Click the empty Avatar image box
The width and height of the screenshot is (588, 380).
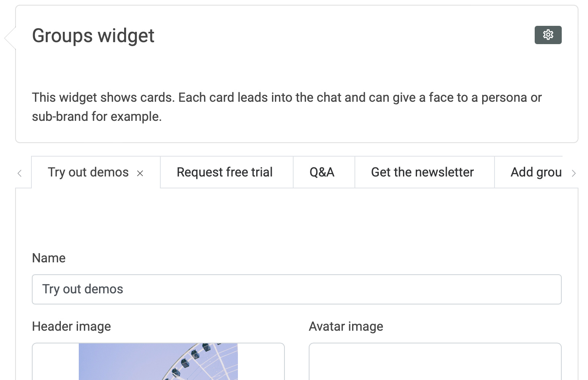pos(435,362)
